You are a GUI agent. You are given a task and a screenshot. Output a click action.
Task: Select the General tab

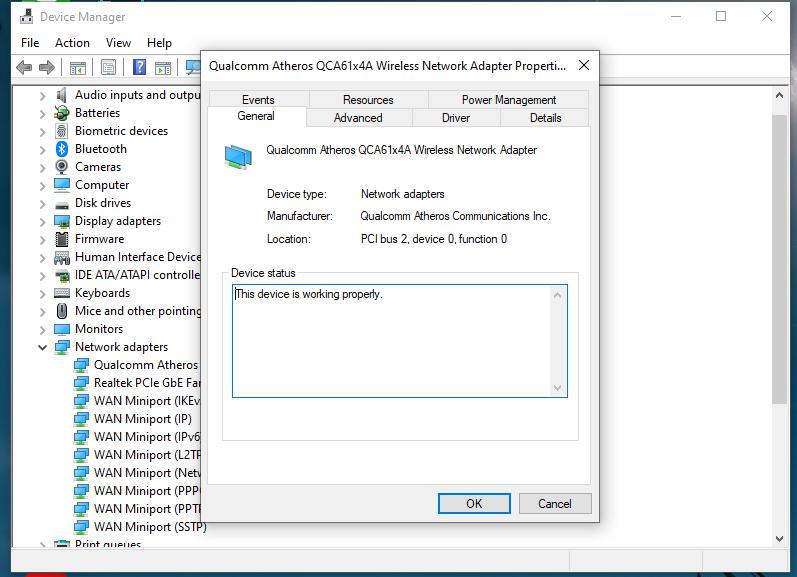pos(256,116)
